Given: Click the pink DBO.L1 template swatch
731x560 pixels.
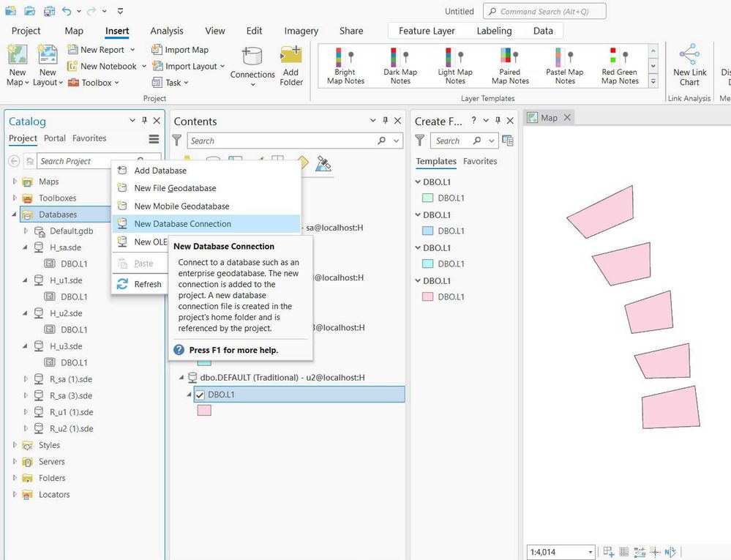Looking at the screenshot, I should click(427, 296).
